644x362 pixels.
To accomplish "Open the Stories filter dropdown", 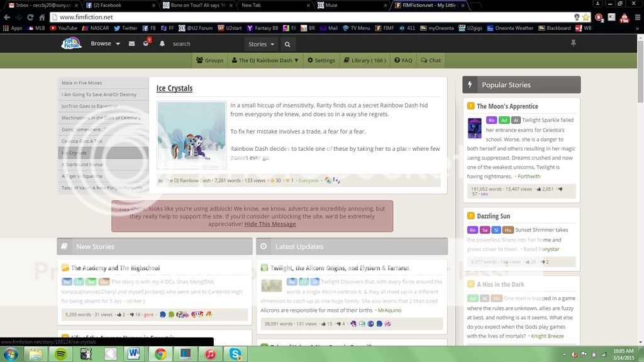I will point(260,45).
